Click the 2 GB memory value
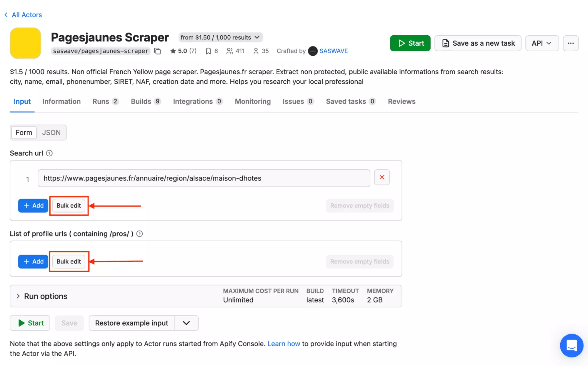This screenshot has width=588, height=366. point(375,300)
